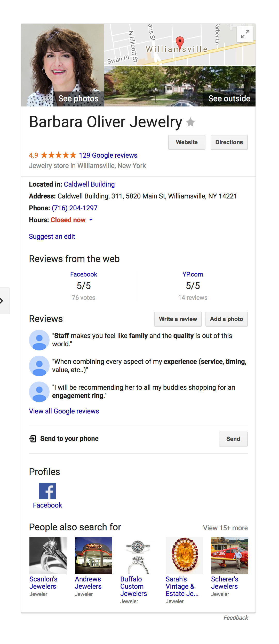This screenshot has width=279, height=644.
Task: Click "Send to your phone" label
Action: coord(69,439)
